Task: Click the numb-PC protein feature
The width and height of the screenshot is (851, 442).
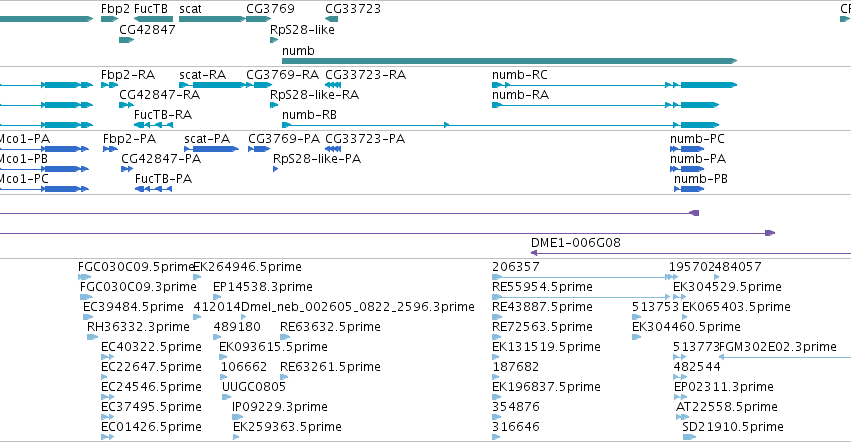Action: coord(687,149)
